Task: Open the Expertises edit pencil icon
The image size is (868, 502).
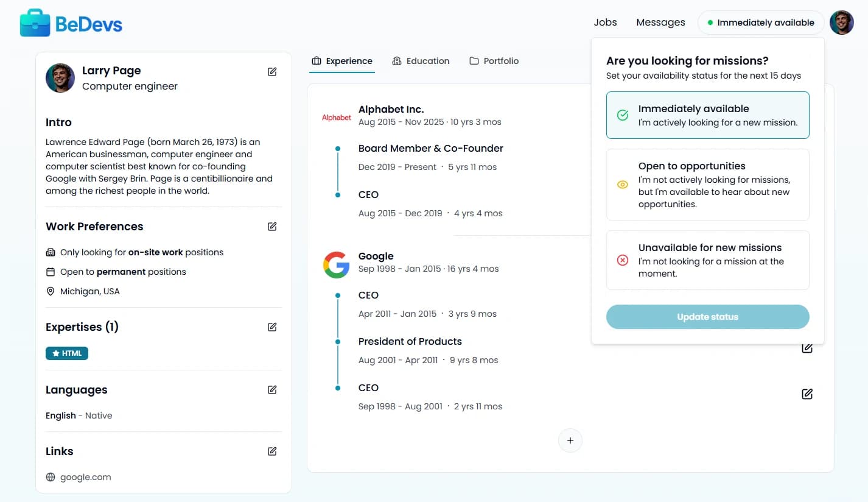Action: (x=272, y=327)
